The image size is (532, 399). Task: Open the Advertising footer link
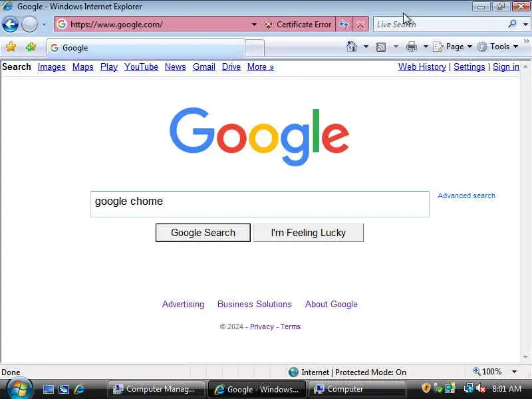point(184,305)
